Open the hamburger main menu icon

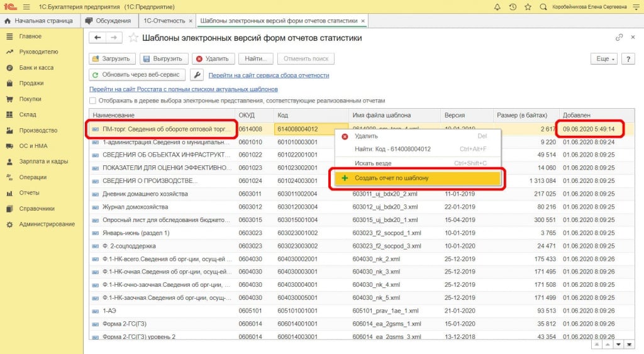26,7
